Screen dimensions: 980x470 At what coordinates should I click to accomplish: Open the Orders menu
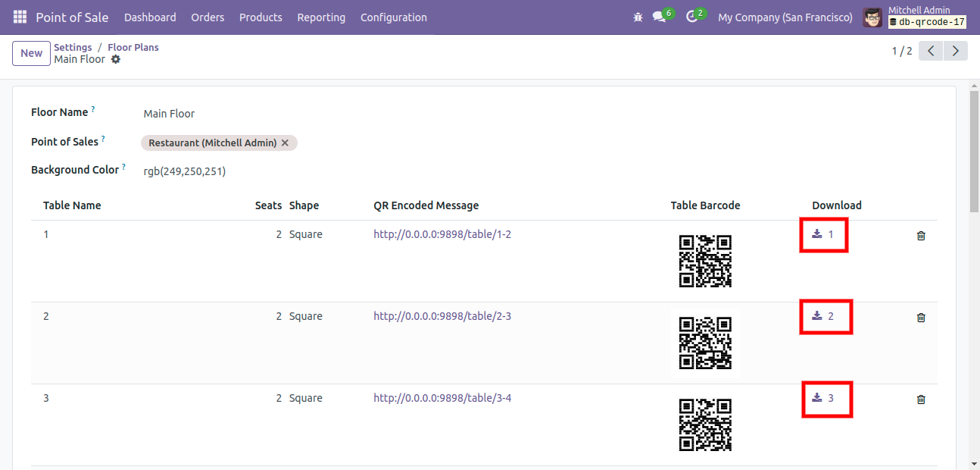pos(208,17)
